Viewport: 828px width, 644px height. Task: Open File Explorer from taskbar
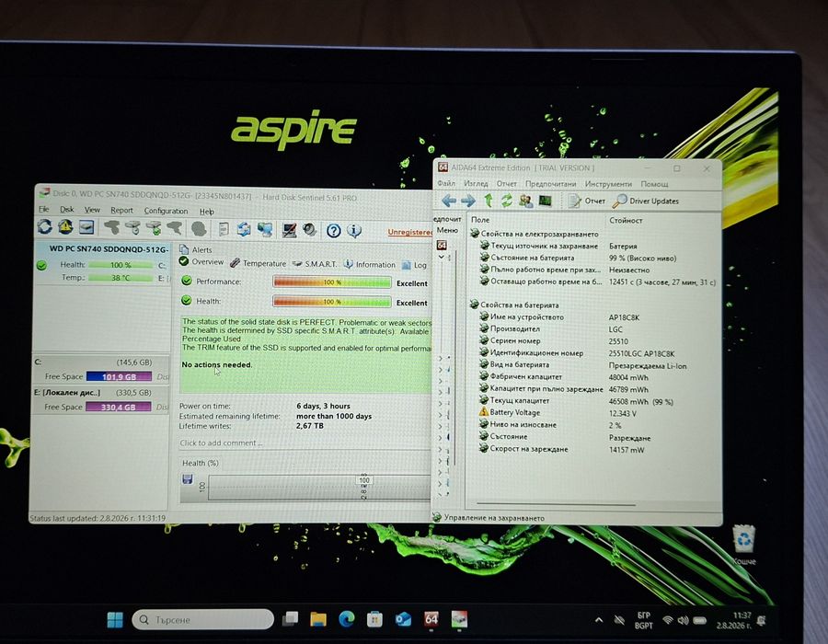(x=318, y=618)
